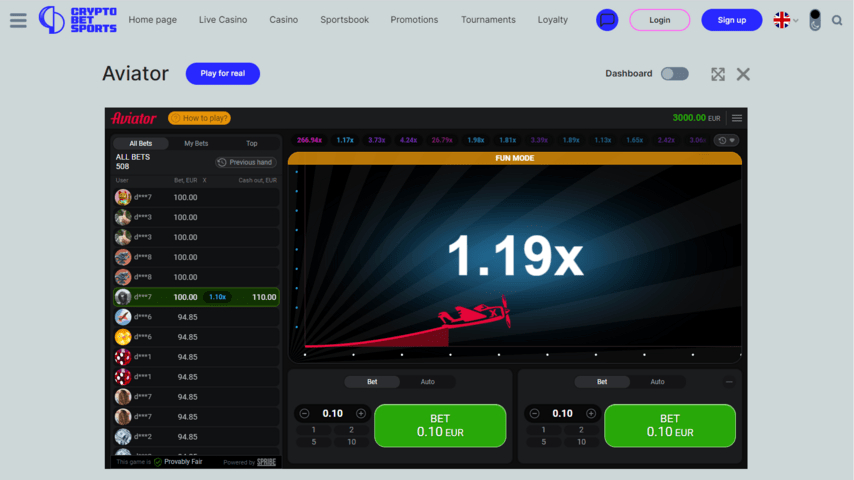This screenshot has height=480, width=854.
Task: Select Auto mode in right bet panel
Action: coord(657,382)
